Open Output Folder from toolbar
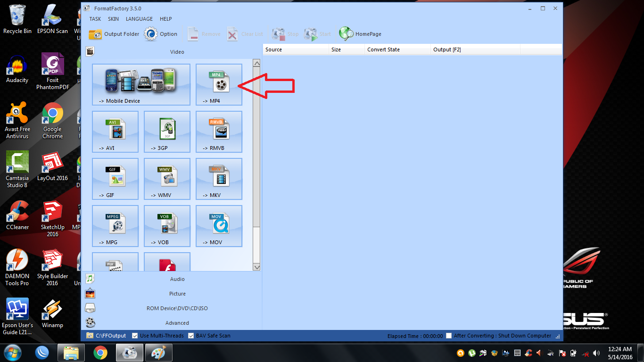 coord(114,34)
